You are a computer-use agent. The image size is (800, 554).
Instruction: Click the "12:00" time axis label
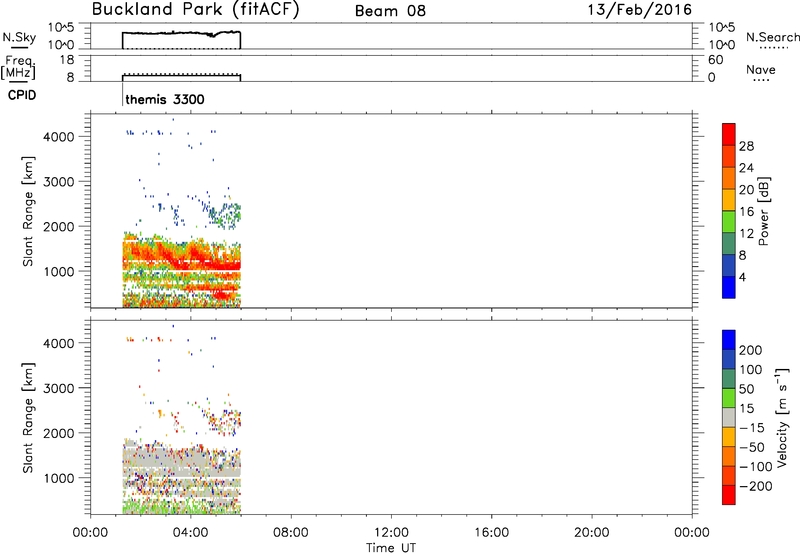[391, 533]
